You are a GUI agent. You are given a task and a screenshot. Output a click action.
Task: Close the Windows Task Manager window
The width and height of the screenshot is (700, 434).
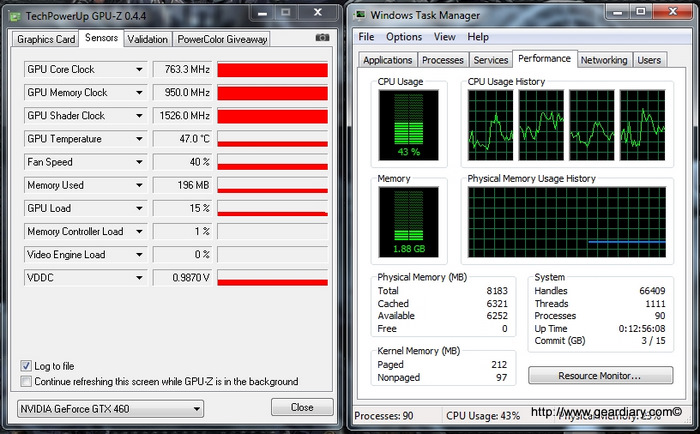673,12
